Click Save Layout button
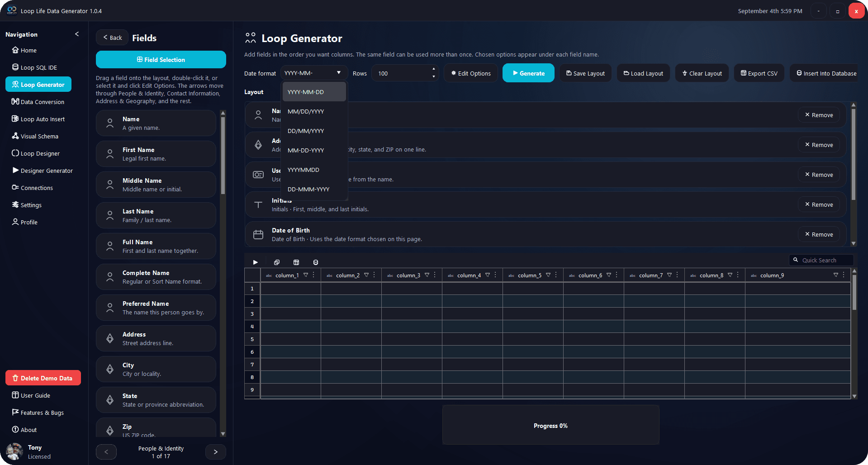Viewport: 868px width, 465px height. 585,73
